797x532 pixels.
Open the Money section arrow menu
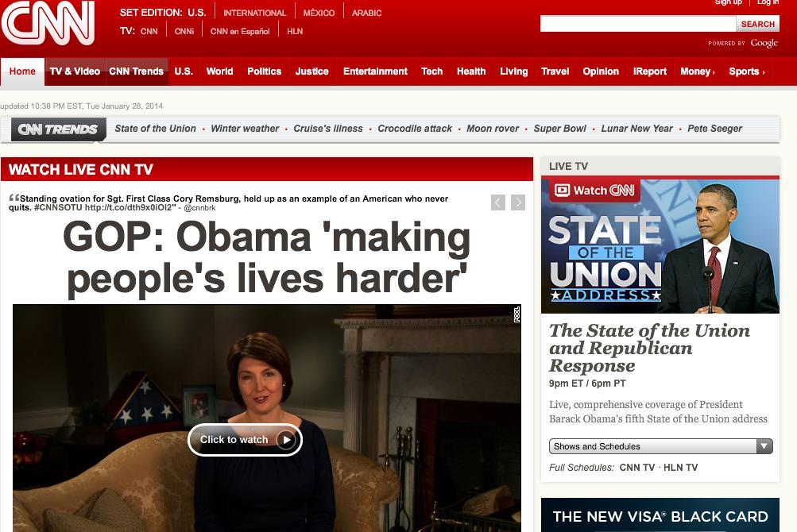tap(714, 72)
